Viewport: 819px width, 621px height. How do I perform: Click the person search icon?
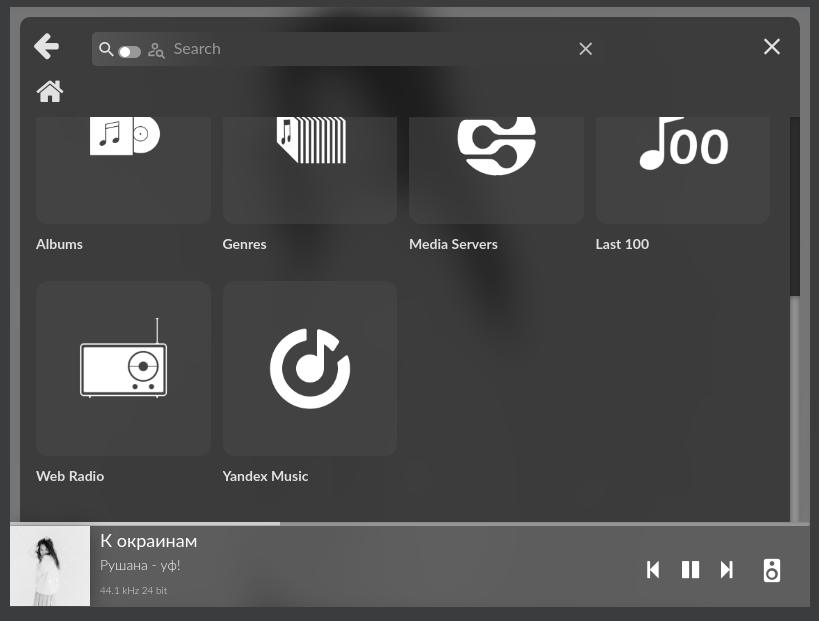coord(156,50)
